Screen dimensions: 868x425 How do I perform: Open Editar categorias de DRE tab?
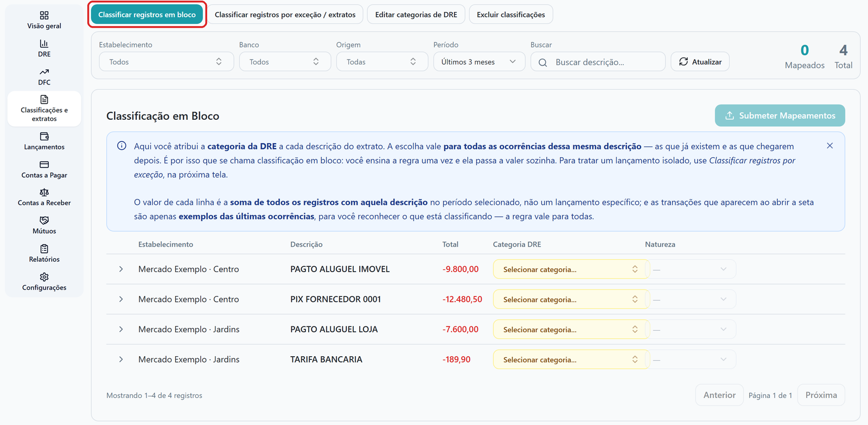[416, 15]
